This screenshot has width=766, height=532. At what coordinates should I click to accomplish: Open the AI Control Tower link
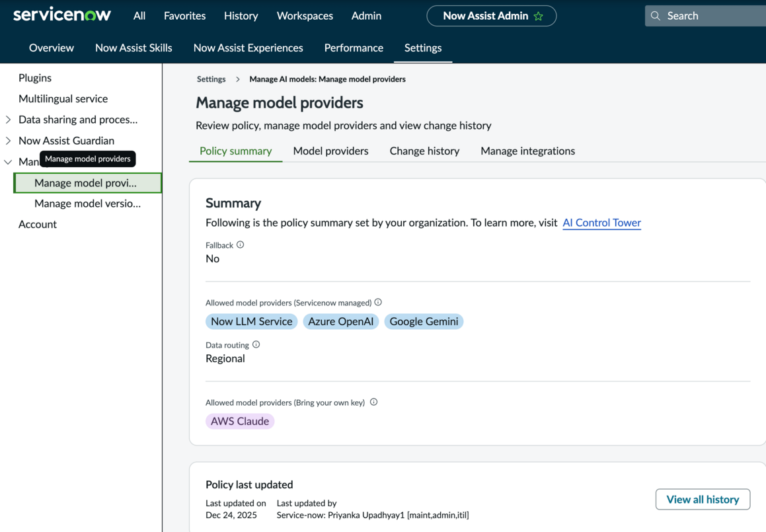pos(602,223)
